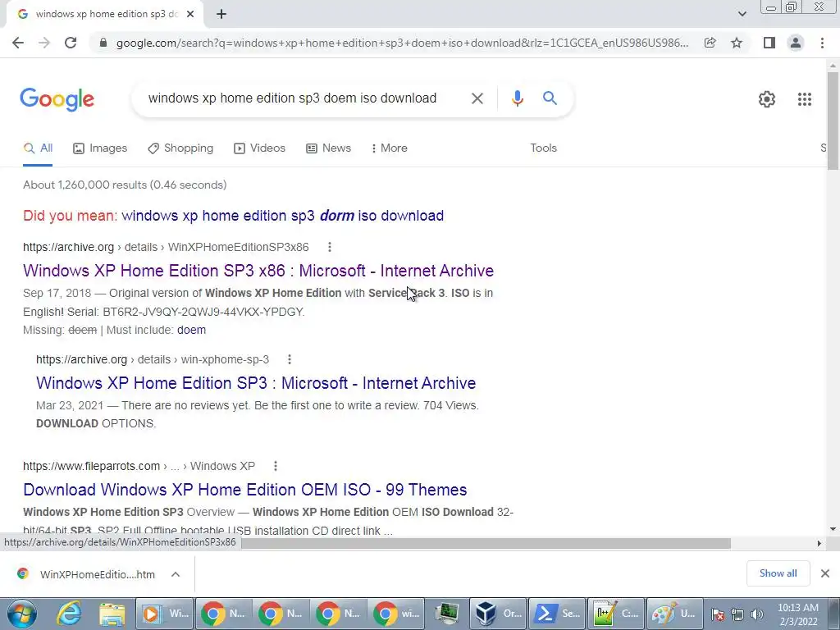
Task: Open a new browser tab
Action: click(221, 15)
